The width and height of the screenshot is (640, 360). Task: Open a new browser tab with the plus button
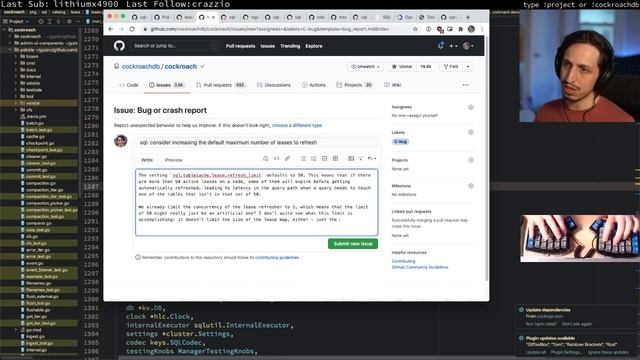click(468, 17)
